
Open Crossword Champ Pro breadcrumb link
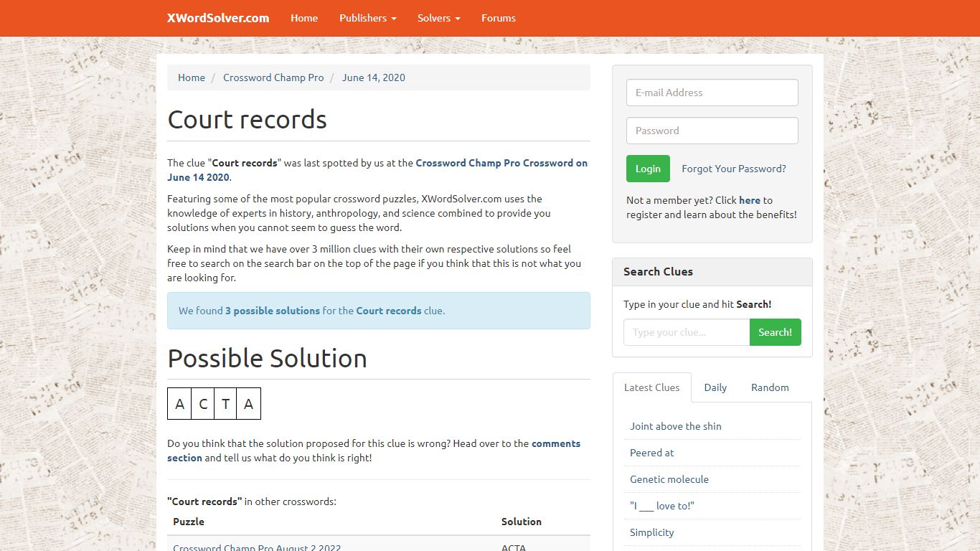[x=273, y=77]
